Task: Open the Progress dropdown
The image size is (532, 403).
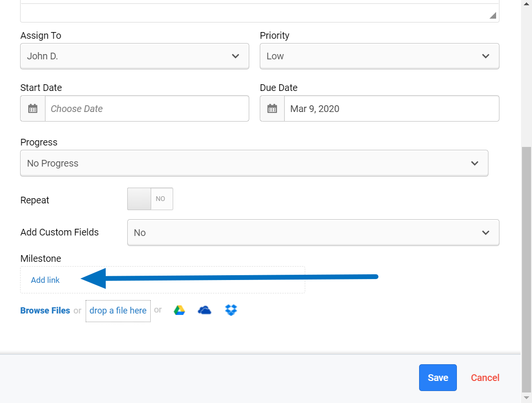Action: tap(254, 163)
